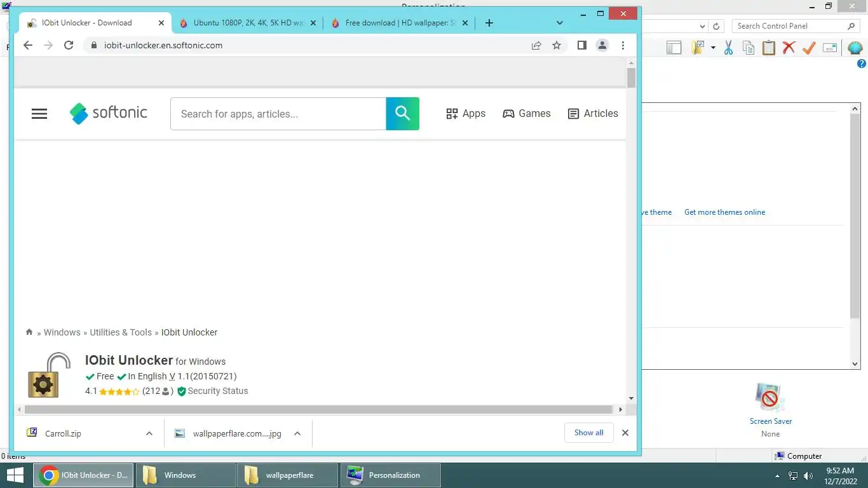Toggle navigation pane icon in Personalization toolbar

point(674,48)
